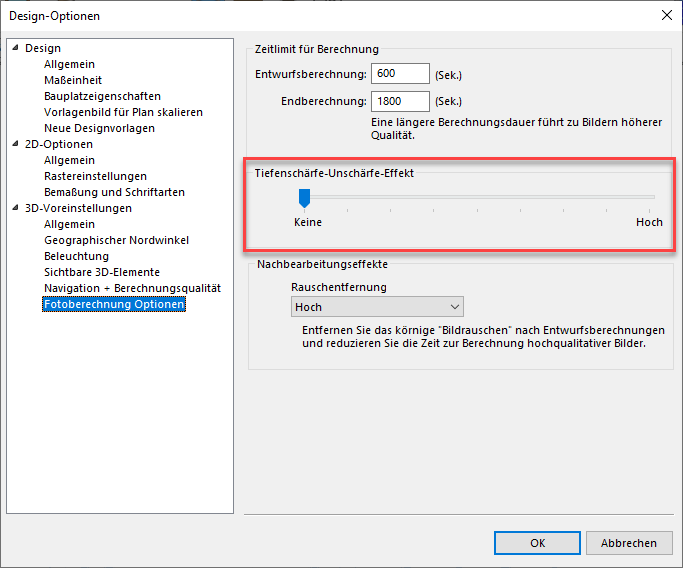This screenshot has height=568, width=683.
Task: Open Neue Designvorlagen page
Action: pyautogui.click(x=99, y=128)
